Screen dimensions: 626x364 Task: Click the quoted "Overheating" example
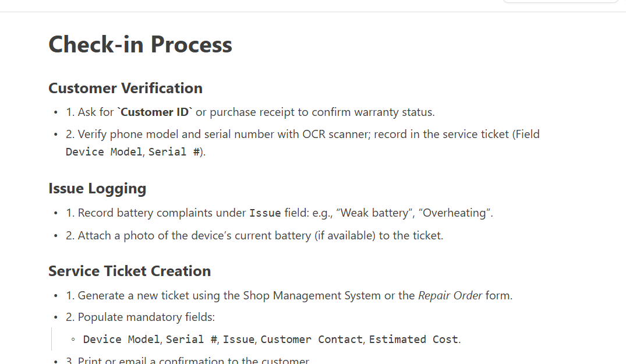(454, 213)
